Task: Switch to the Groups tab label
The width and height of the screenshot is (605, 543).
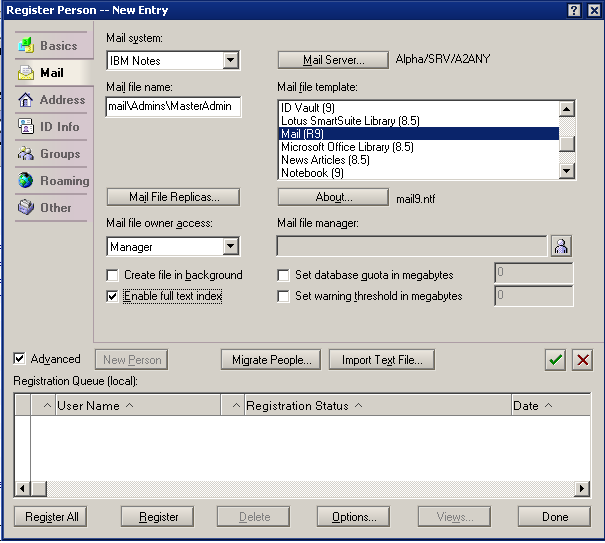Action: [x=60, y=154]
